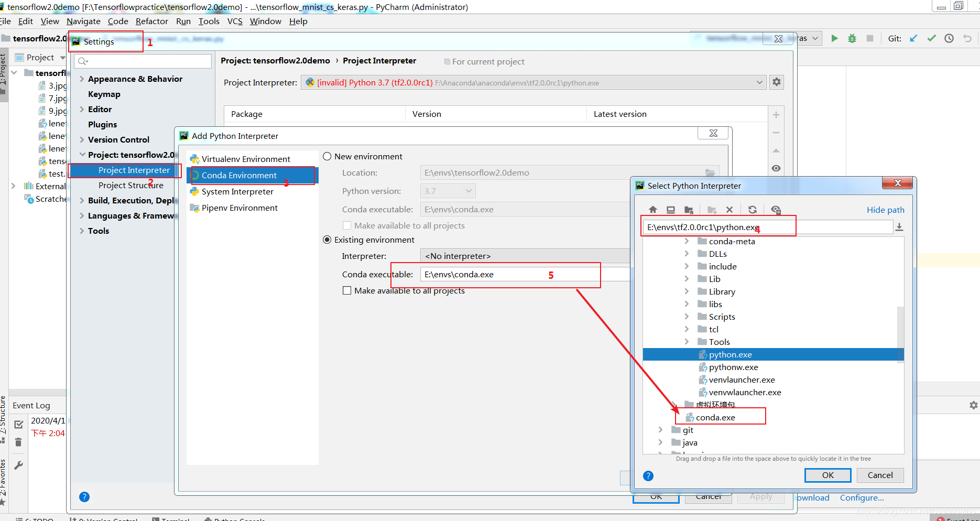
Task: Revert changes with Git rollback icon
Action: tap(967, 38)
